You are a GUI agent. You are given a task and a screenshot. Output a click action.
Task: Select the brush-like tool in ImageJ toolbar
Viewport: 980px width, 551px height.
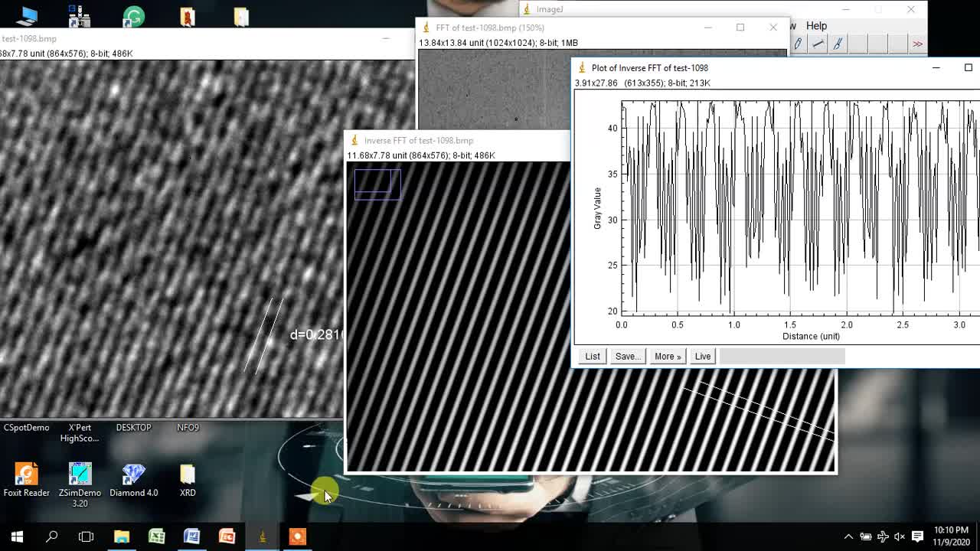pos(838,44)
